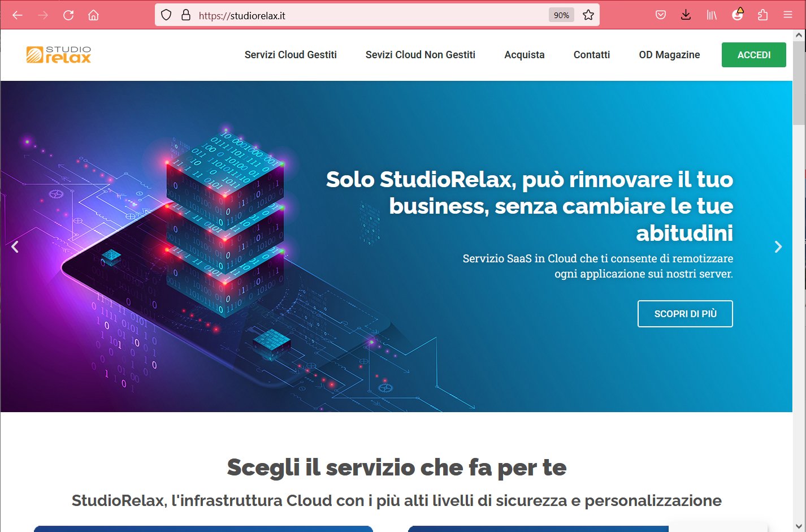Advance the hero slider with right chevron
This screenshot has width=806, height=532.
778,246
